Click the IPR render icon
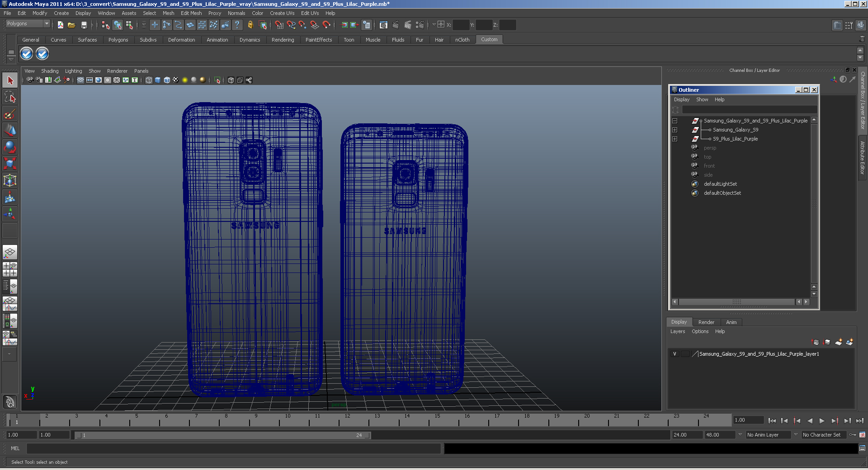This screenshot has width=868, height=470. pyautogui.click(x=407, y=25)
